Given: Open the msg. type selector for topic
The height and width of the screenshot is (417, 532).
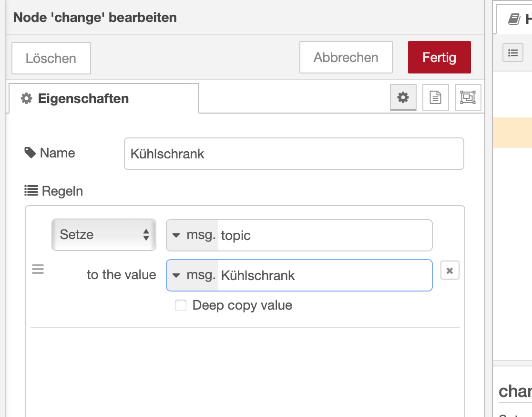Looking at the screenshot, I should [192, 235].
